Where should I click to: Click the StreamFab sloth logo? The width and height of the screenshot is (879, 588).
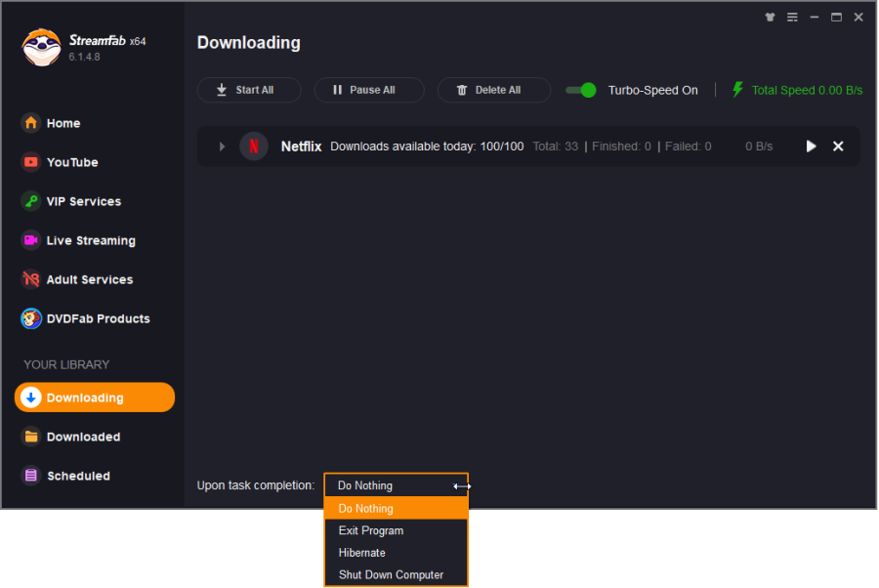click(41, 48)
